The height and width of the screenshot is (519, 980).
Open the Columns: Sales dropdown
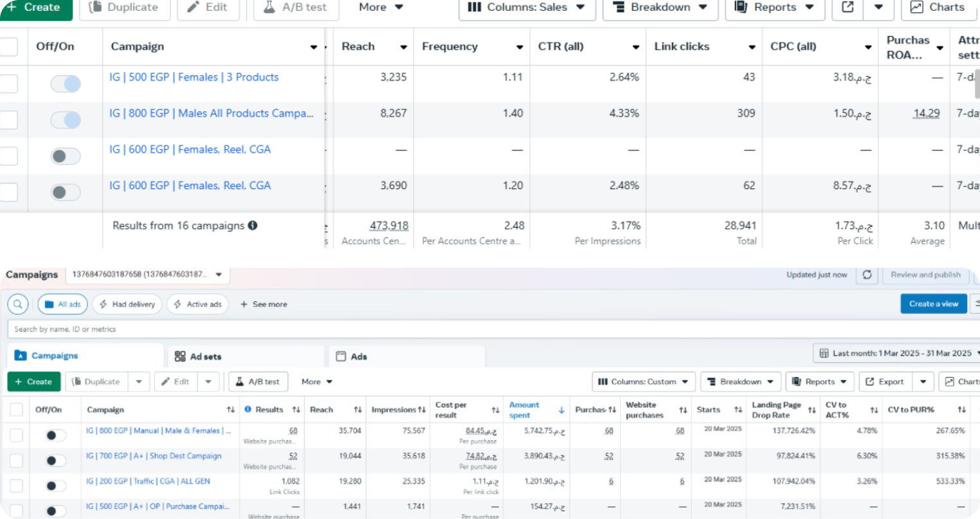point(527,8)
